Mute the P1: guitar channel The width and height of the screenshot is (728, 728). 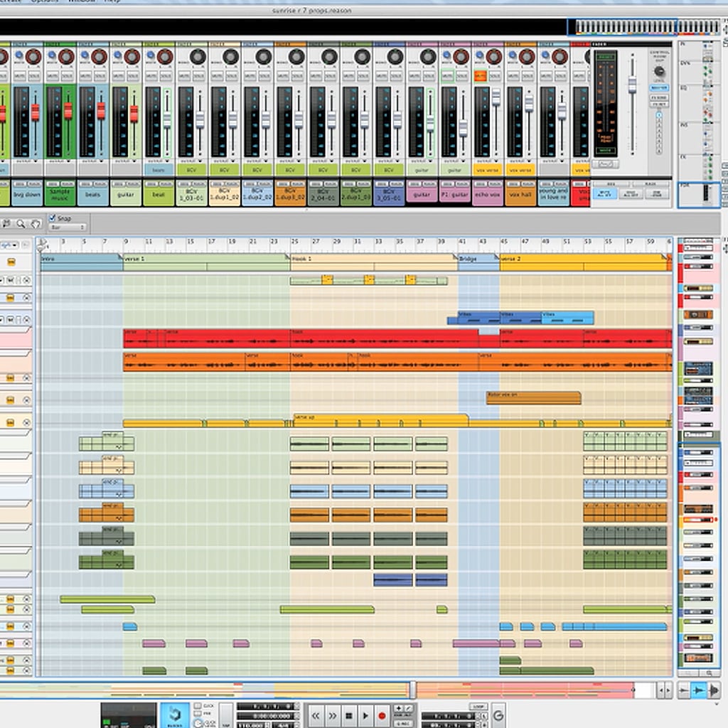448,75
